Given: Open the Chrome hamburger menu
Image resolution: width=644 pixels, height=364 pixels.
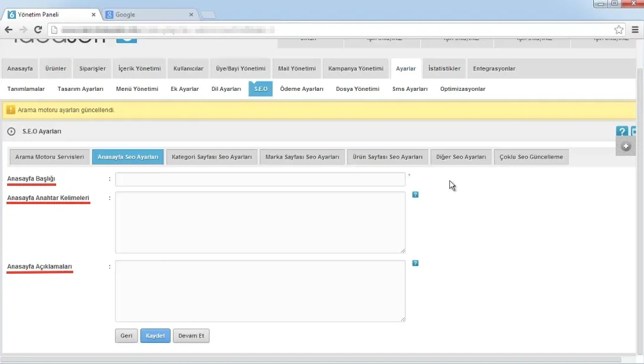Looking at the screenshot, I should coord(635,29).
